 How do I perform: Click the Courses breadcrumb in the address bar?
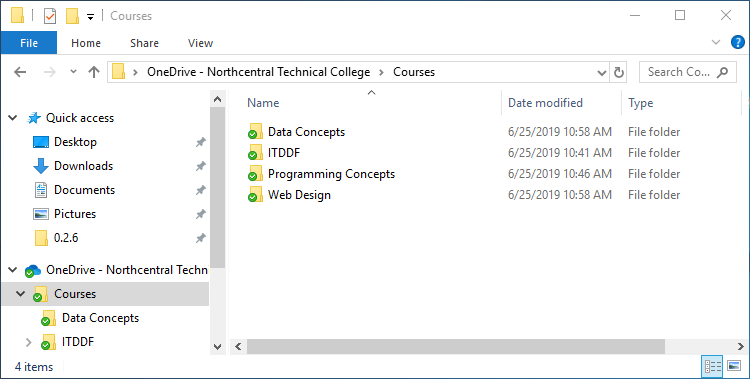pyautogui.click(x=414, y=72)
